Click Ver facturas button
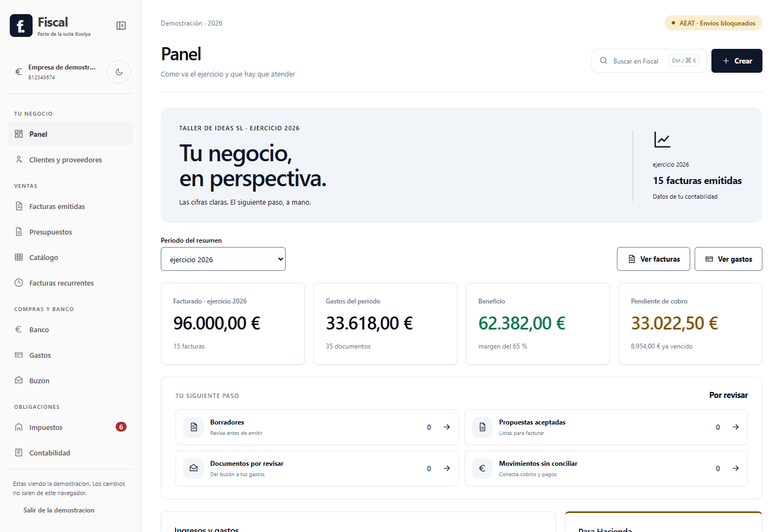The width and height of the screenshot is (782, 532). pos(653,259)
